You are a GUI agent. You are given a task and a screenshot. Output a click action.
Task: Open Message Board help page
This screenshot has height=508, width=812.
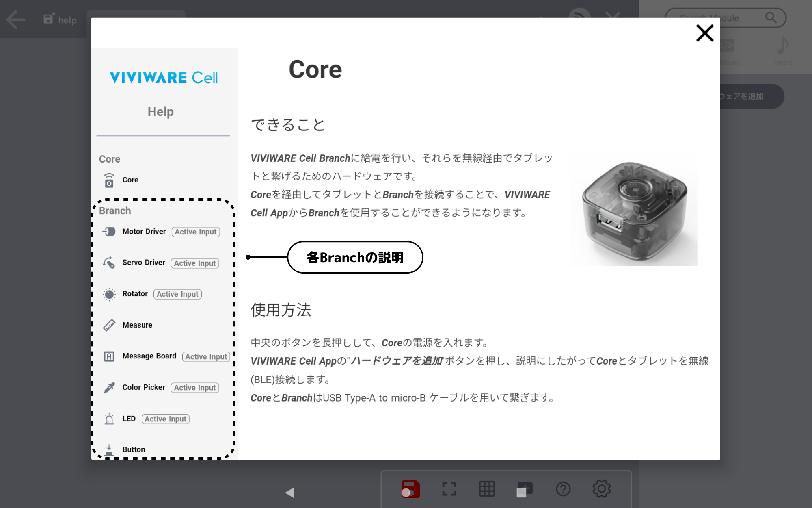149,356
